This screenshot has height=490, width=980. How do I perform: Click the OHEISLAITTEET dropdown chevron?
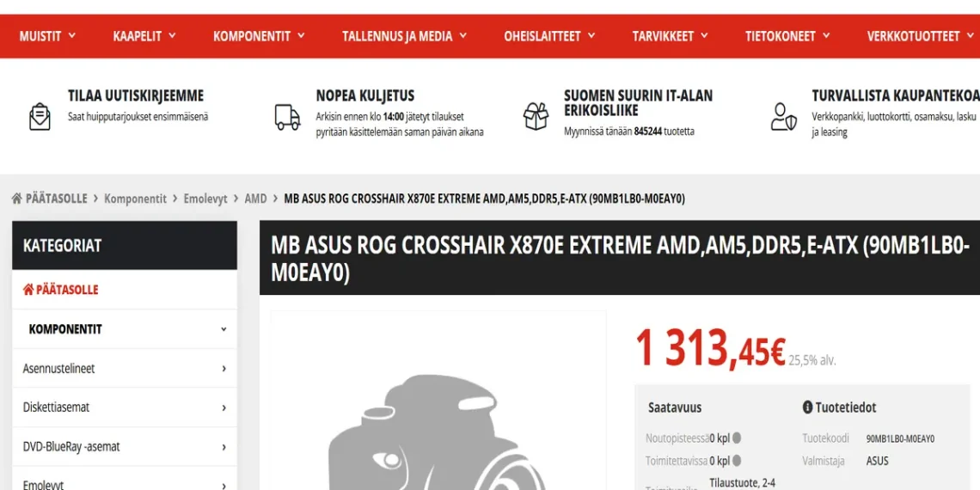point(591,35)
